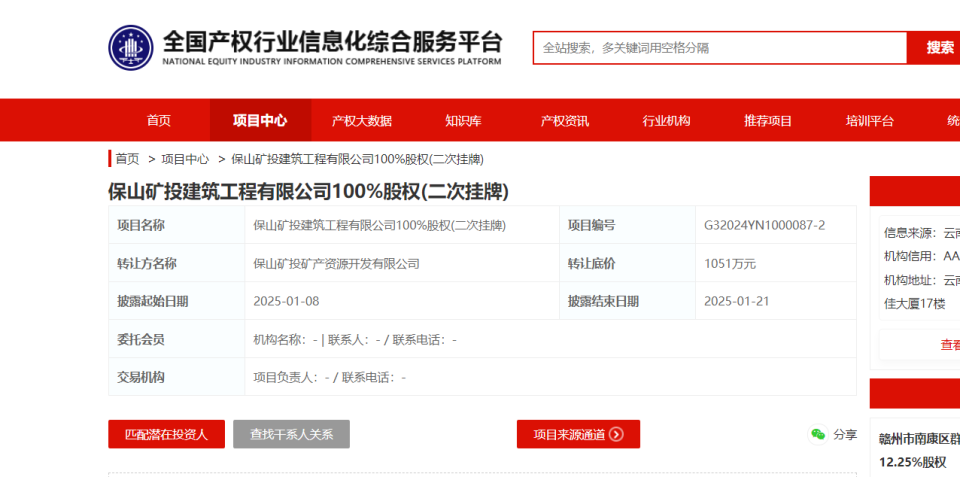The height and width of the screenshot is (477, 960).
Task: Click the site-wide search input field
Action: pos(719,48)
